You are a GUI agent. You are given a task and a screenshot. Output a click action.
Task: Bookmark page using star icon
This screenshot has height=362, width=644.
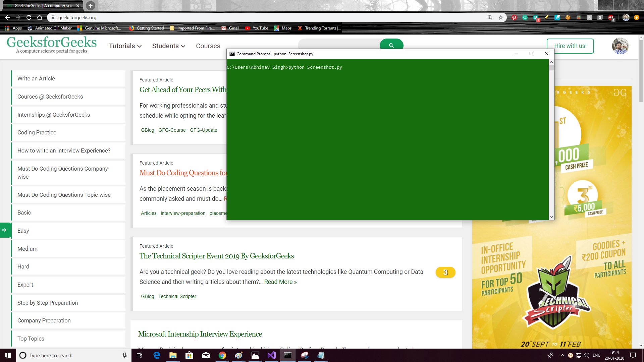pos(501,17)
